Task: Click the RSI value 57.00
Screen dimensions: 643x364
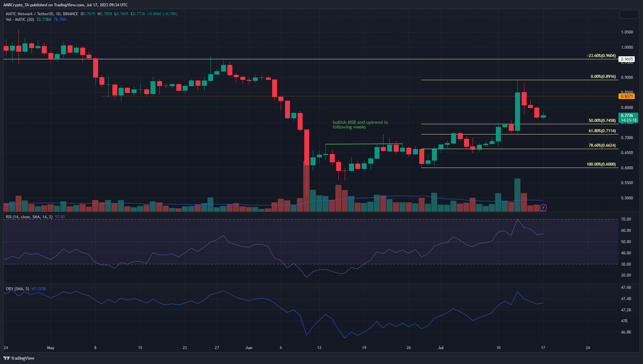Action: pyautogui.click(x=60, y=217)
